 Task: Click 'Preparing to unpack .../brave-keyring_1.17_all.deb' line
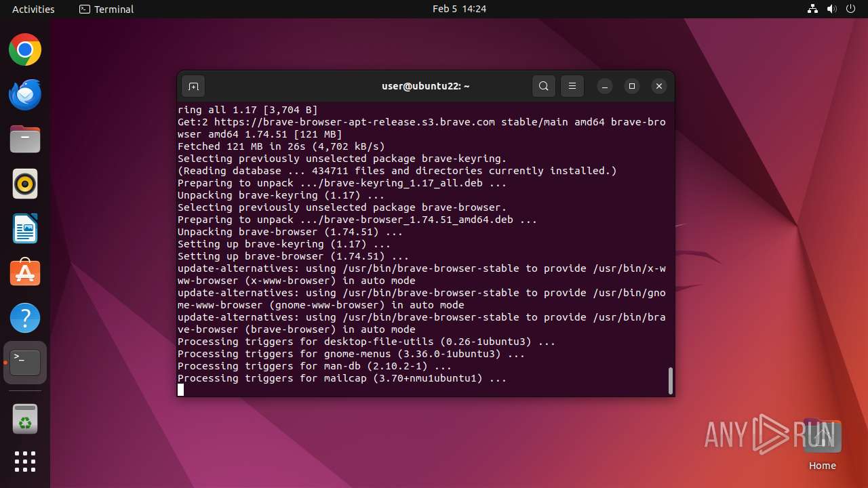342,183
